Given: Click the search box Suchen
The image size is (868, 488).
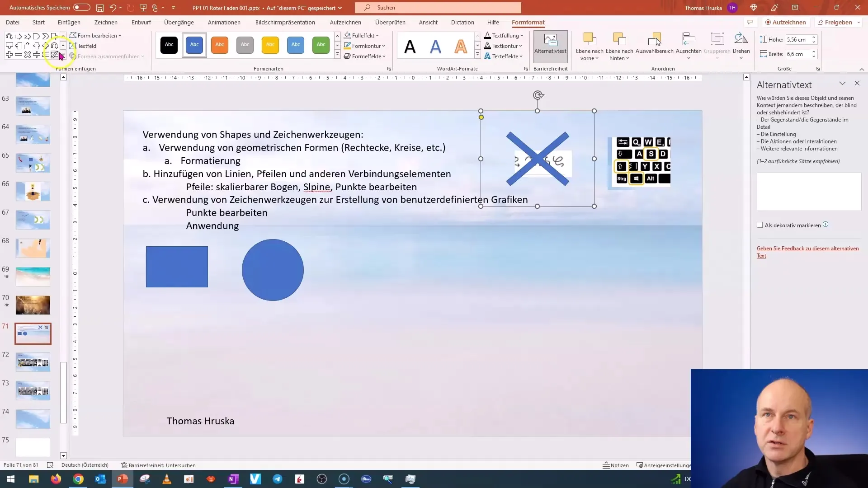Looking at the screenshot, I should tap(438, 8).
